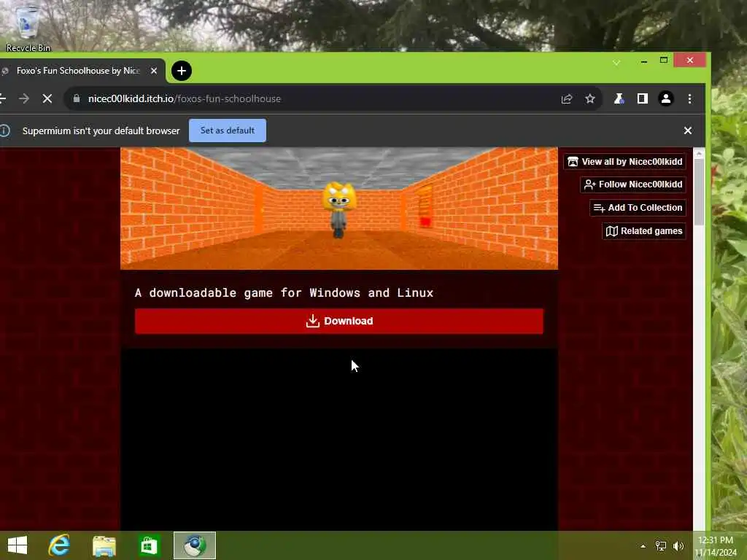Dismiss the default browser infobar
747x560 pixels.
[687, 131]
